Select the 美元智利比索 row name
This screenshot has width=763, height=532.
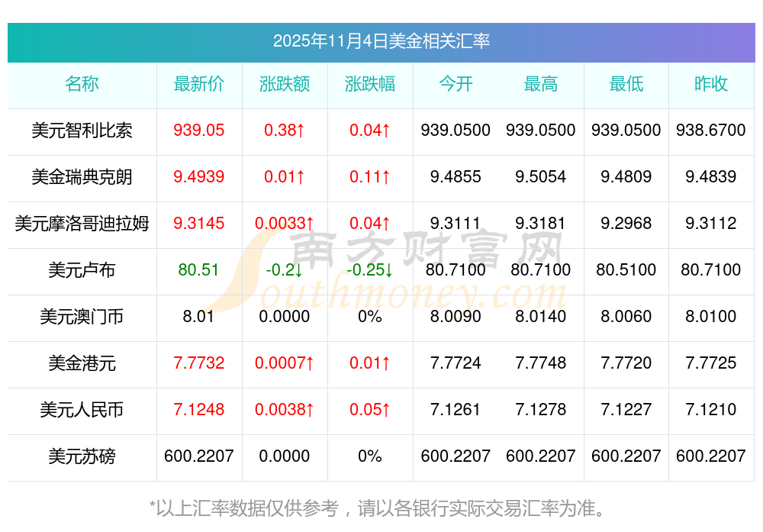[82, 131]
